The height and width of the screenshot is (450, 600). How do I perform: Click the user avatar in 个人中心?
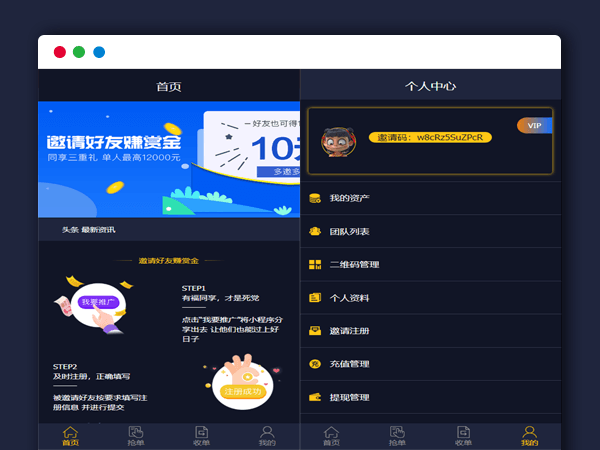[340, 140]
